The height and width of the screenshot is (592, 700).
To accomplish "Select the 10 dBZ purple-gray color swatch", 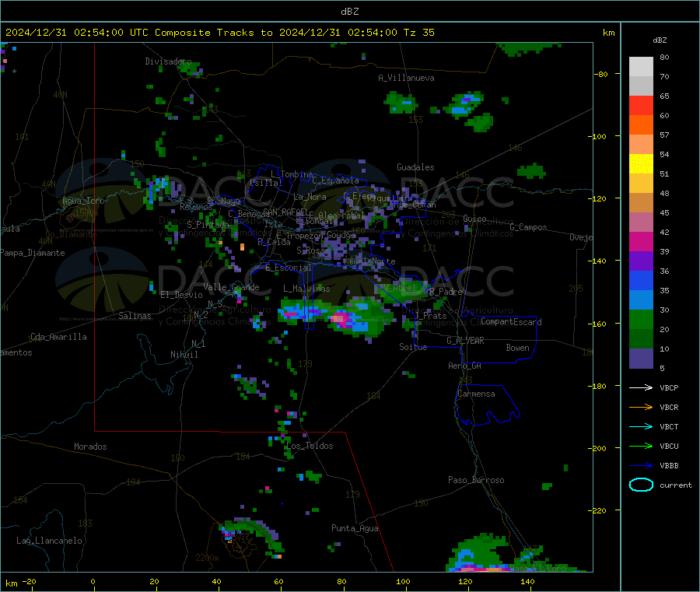I will (x=641, y=359).
